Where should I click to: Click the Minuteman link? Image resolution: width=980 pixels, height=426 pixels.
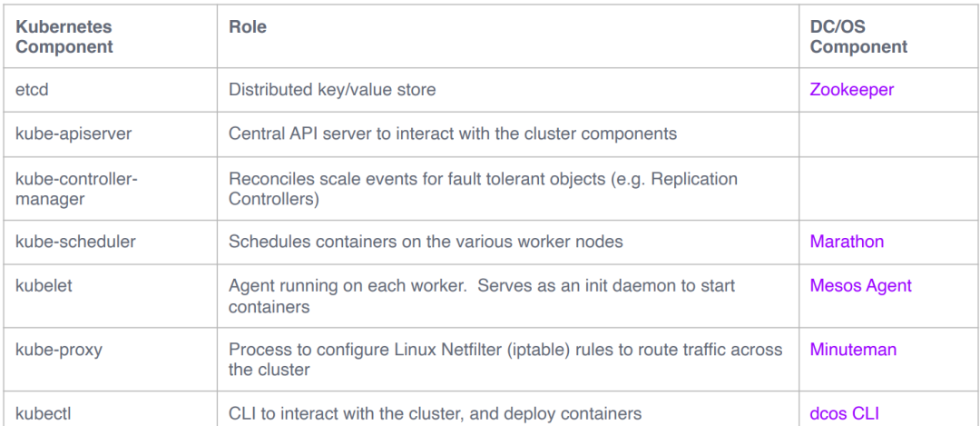pos(853,349)
